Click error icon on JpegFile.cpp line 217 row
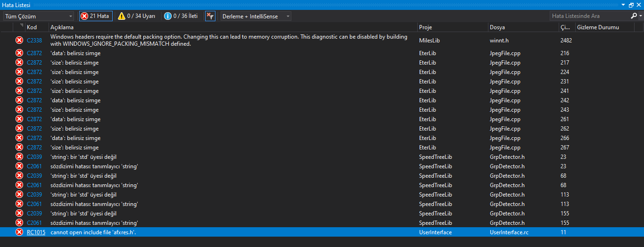The width and height of the screenshot is (644, 247). point(19,63)
